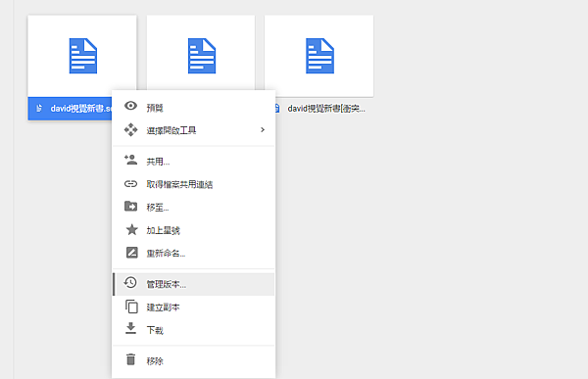Screen dimensions: 588x379
Task: Click the file name david視覺新書[衝突...
Action: point(326,109)
